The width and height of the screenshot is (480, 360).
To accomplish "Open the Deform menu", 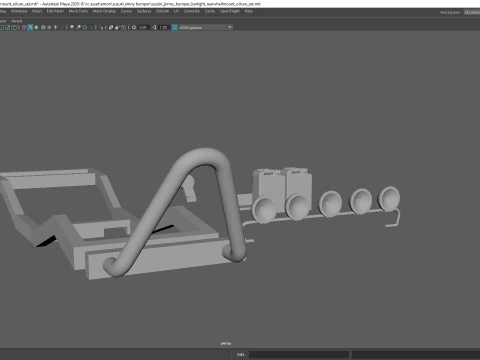I will [162, 11].
